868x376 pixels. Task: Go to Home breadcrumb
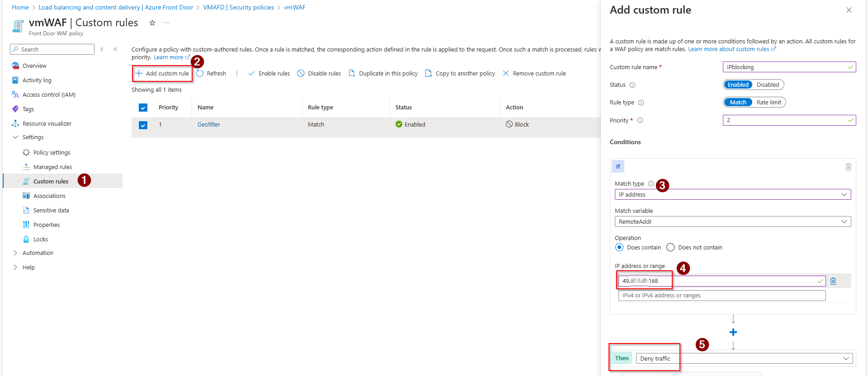[20, 7]
